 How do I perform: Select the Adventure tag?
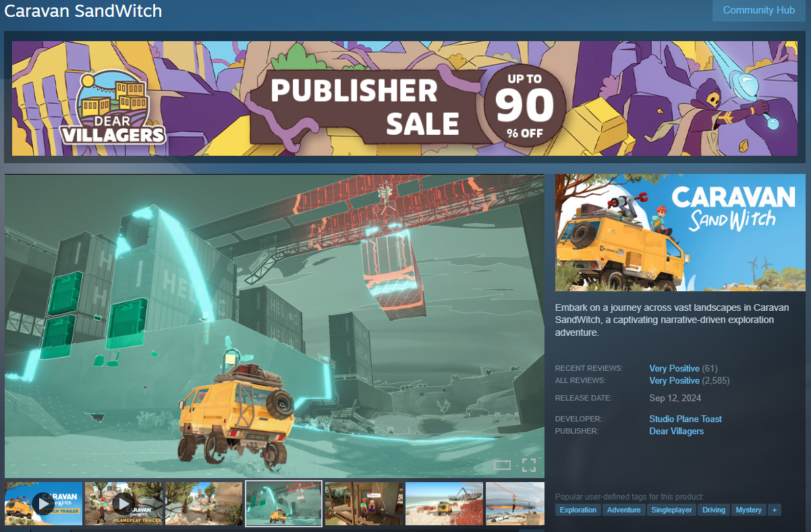(x=624, y=510)
